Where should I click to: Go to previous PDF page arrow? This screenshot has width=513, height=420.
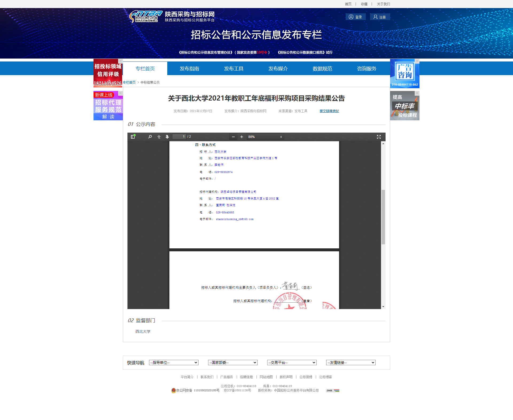point(159,137)
